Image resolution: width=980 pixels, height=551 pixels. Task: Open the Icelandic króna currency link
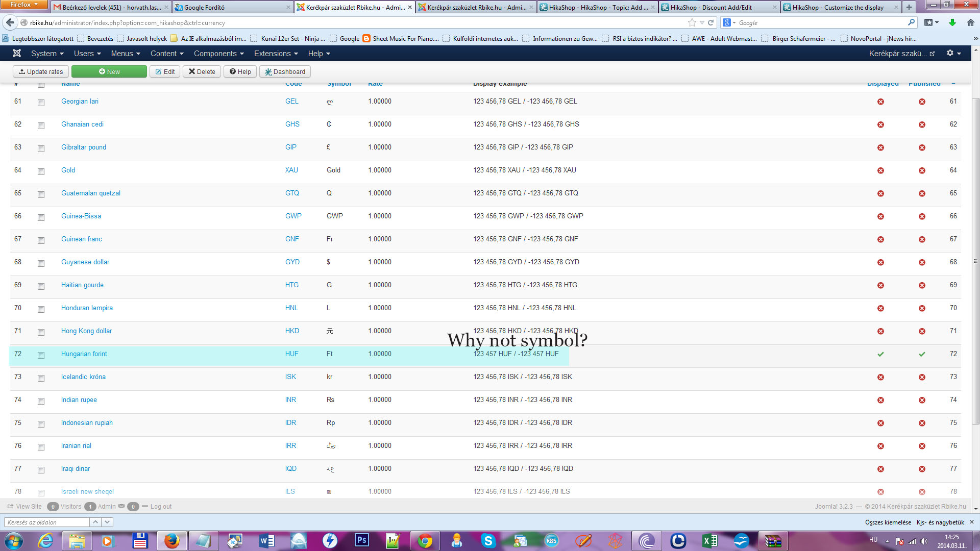(83, 377)
